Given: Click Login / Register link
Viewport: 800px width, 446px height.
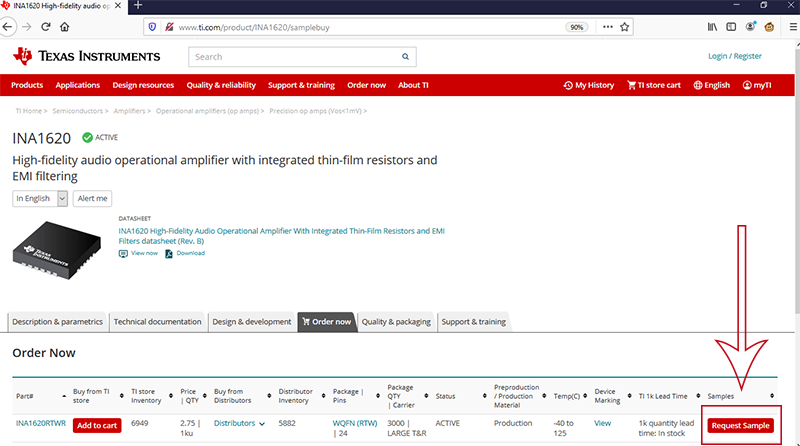Looking at the screenshot, I should click(x=735, y=56).
